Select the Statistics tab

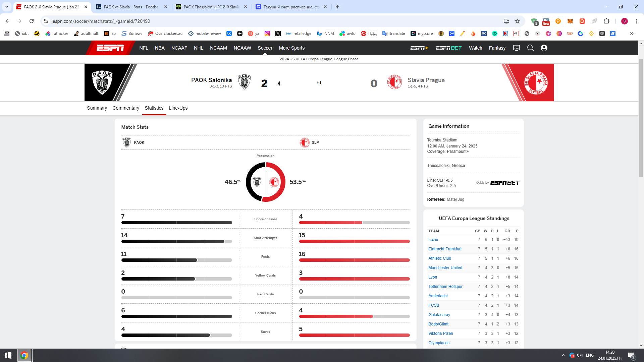click(x=154, y=108)
